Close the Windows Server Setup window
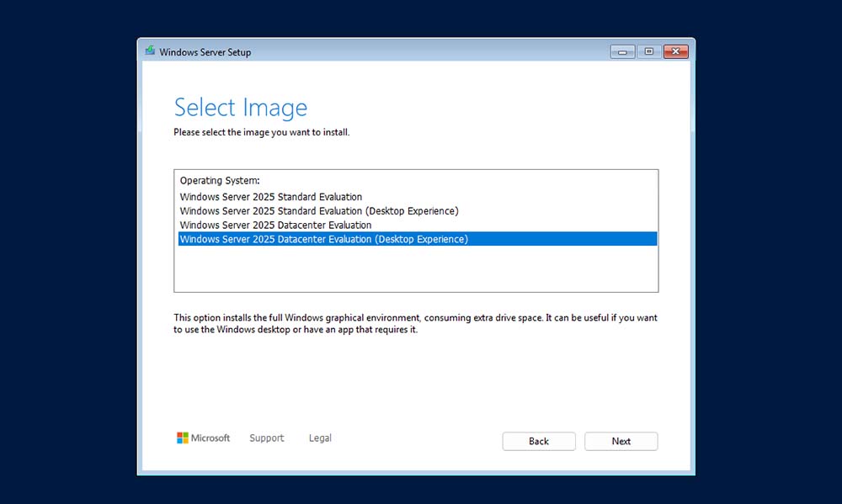The image size is (842, 504). click(675, 51)
